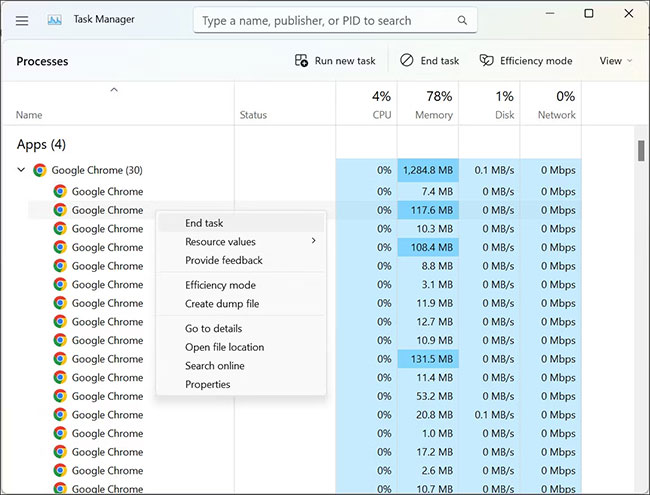Click the vertical scrollbar thumb

(x=641, y=150)
